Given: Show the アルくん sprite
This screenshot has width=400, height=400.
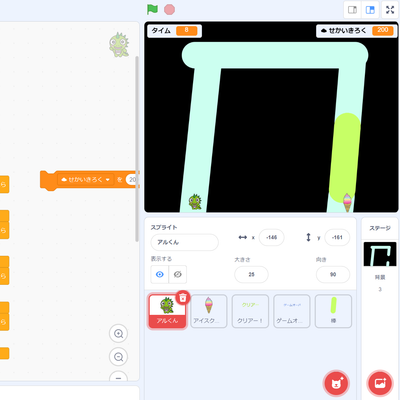Looking at the screenshot, I should (160, 274).
